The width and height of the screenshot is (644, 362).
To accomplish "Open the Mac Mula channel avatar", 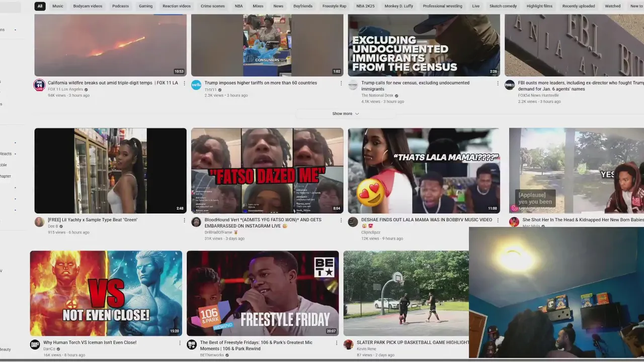I will pos(514,222).
